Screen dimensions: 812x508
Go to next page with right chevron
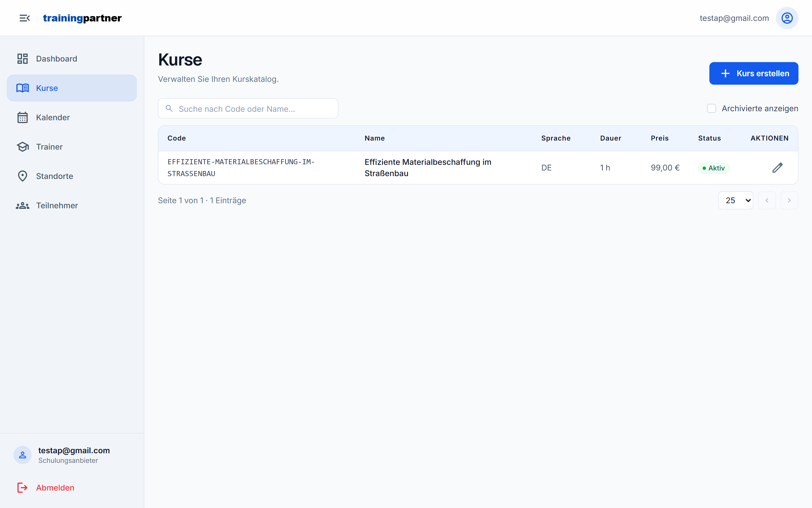[x=789, y=201]
